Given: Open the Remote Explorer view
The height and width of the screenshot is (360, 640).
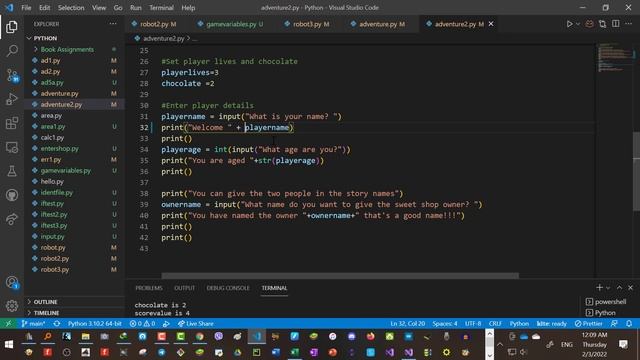Looking at the screenshot, I should tap(12, 147).
